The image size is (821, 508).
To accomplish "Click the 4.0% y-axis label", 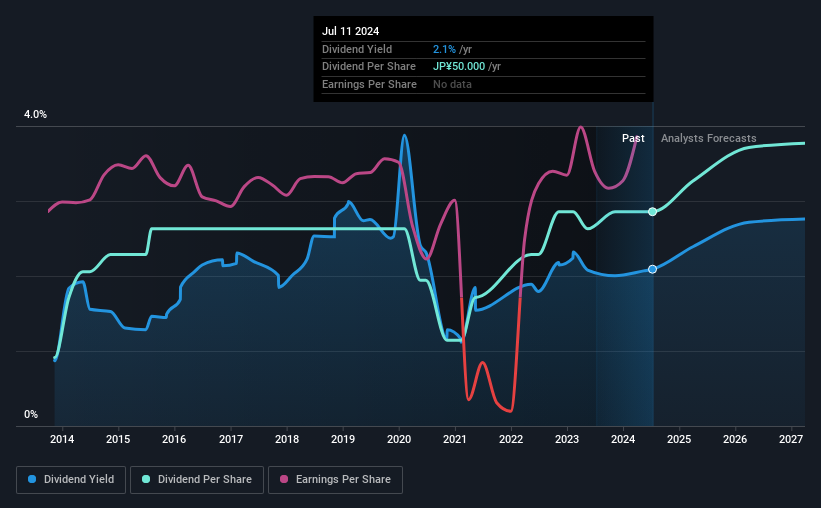I will pos(35,114).
